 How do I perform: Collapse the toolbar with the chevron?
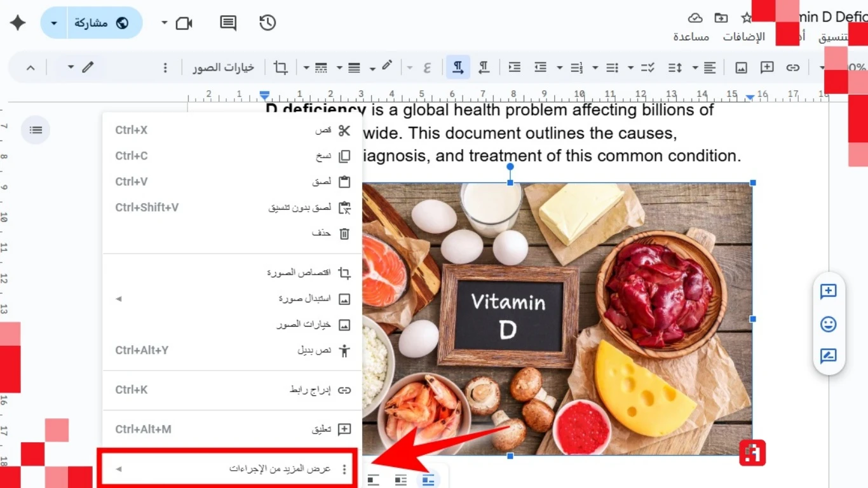click(31, 67)
